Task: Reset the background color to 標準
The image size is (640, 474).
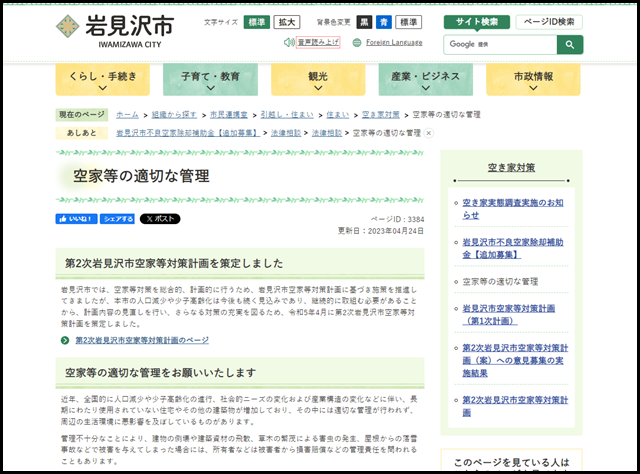Action: pyautogui.click(x=409, y=22)
